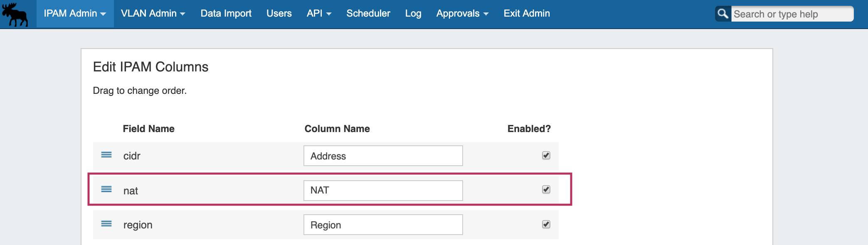
Task: Open the Users menu item
Action: (x=279, y=14)
